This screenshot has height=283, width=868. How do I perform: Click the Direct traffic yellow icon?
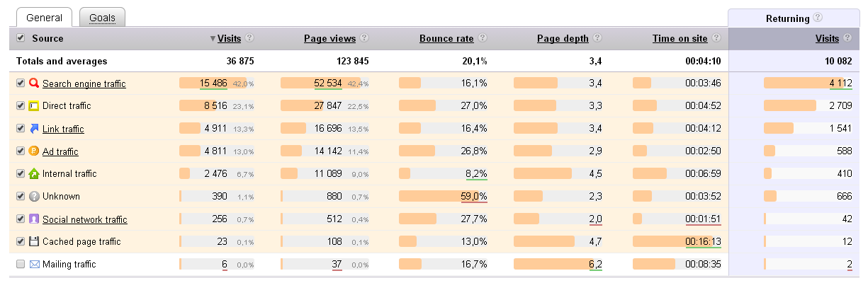(33, 106)
